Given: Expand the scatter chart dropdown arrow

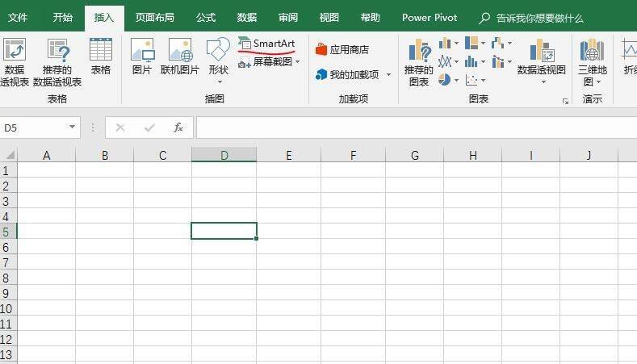Looking at the screenshot, I should [483, 80].
